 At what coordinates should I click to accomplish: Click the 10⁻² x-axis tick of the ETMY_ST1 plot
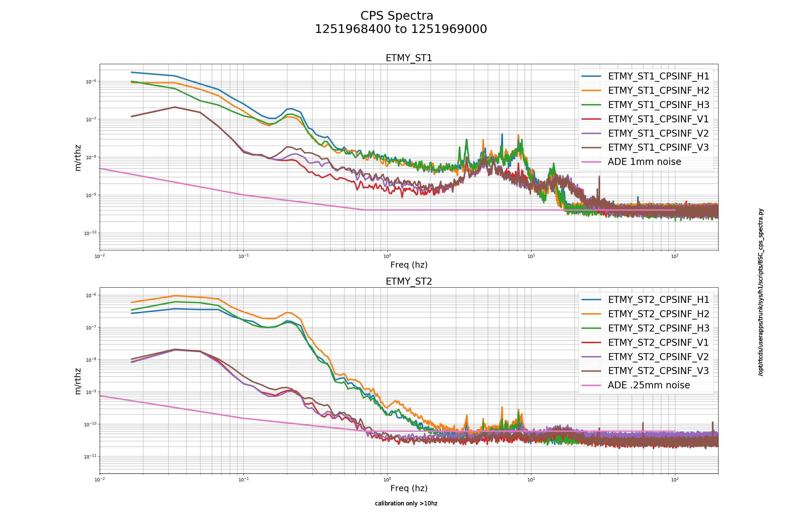100,256
